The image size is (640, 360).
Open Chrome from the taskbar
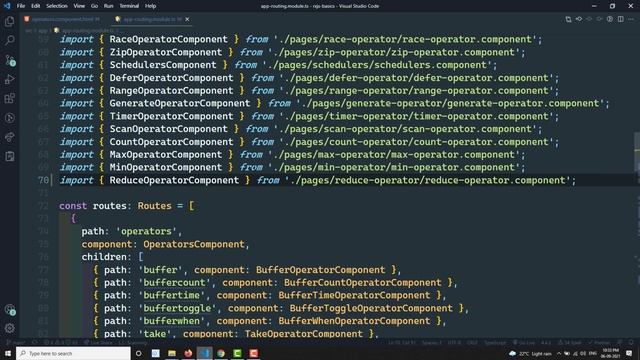(x=221, y=353)
